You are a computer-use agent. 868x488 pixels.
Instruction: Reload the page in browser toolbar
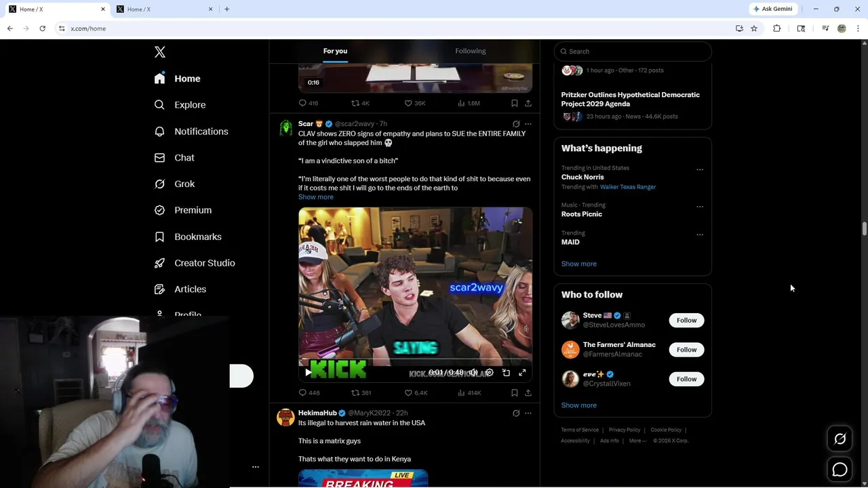point(42,28)
